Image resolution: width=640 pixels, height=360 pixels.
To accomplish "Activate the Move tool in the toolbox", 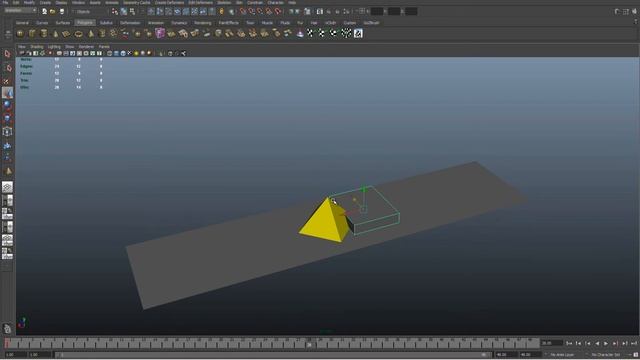I will 7,93.
